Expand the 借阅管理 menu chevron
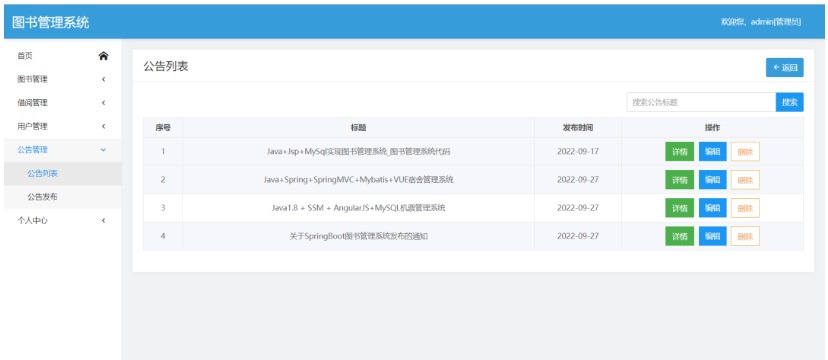This screenshot has width=828, height=360. click(x=104, y=102)
